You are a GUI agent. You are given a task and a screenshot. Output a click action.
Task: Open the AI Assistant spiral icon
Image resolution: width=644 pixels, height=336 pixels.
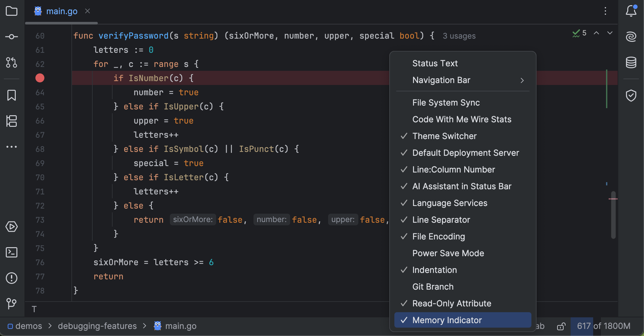pyautogui.click(x=631, y=37)
